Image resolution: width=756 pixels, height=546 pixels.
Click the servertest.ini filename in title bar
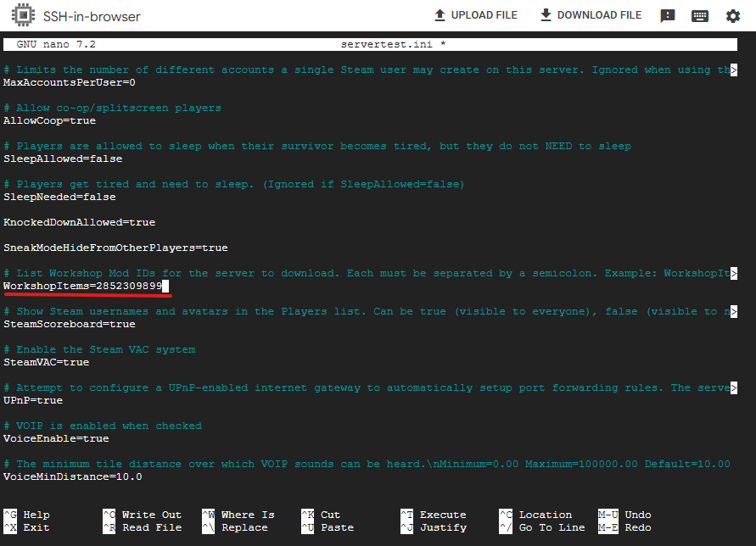387,44
